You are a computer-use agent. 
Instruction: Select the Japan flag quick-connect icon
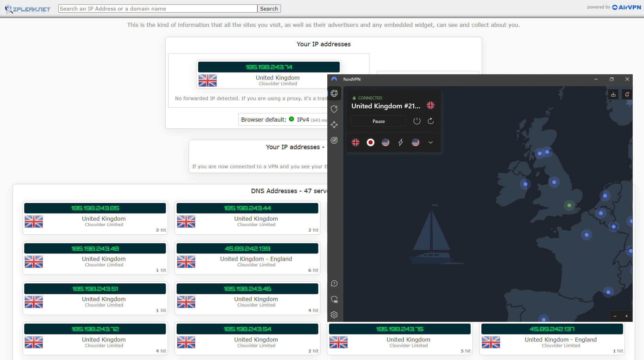[x=371, y=142]
